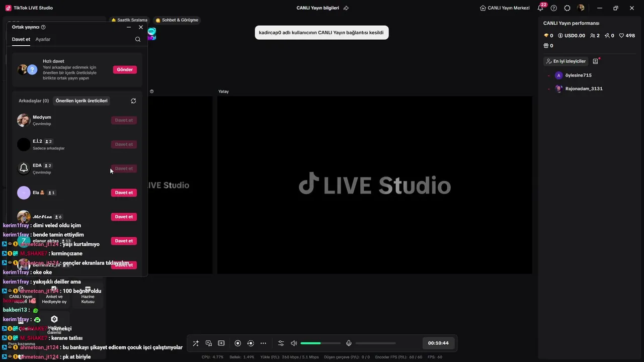The image size is (644, 362).
Task: Open the viewer list icon with the red dot
Action: [x=596, y=61]
